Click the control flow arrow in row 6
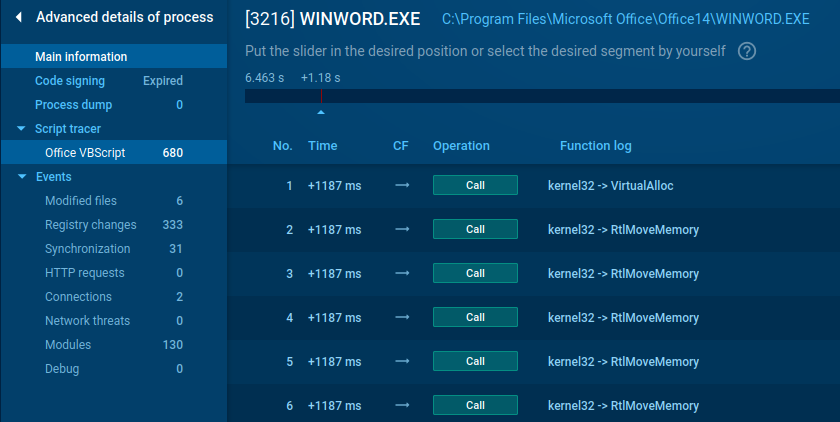Image resolution: width=840 pixels, height=422 pixels. [x=402, y=405]
